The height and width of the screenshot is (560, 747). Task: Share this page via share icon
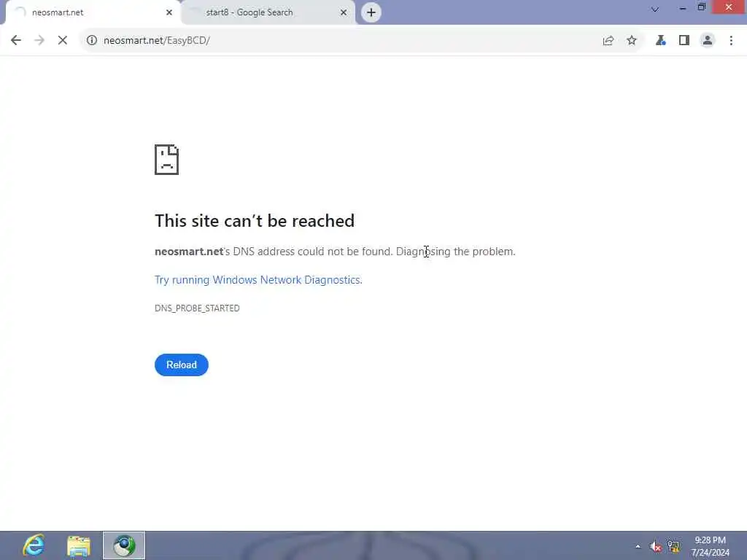click(x=608, y=41)
